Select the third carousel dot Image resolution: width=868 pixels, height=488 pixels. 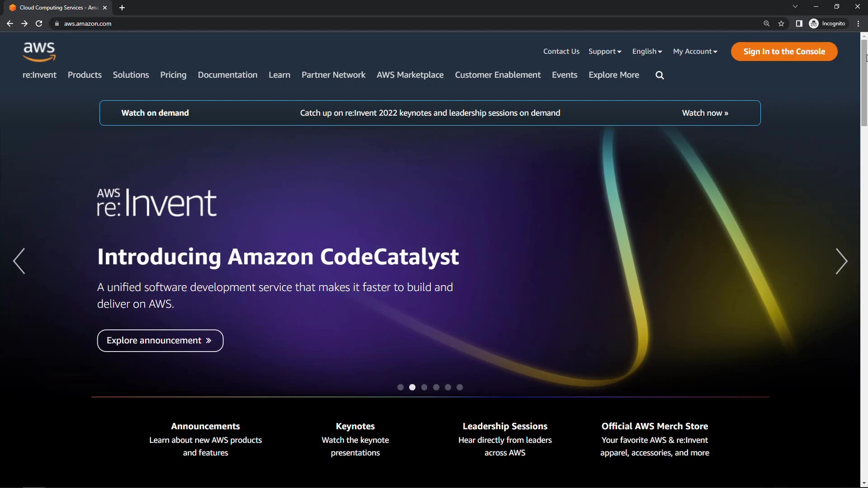click(x=424, y=387)
